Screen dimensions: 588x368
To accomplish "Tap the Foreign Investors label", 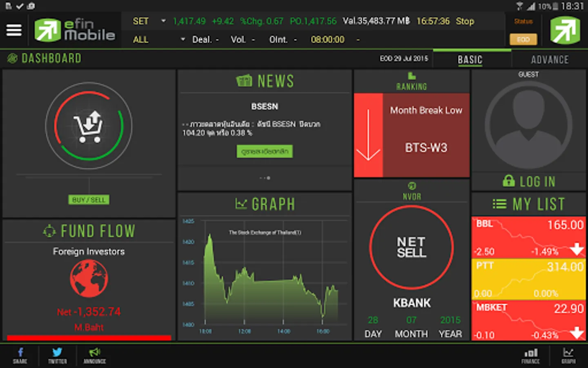I will click(x=89, y=251).
